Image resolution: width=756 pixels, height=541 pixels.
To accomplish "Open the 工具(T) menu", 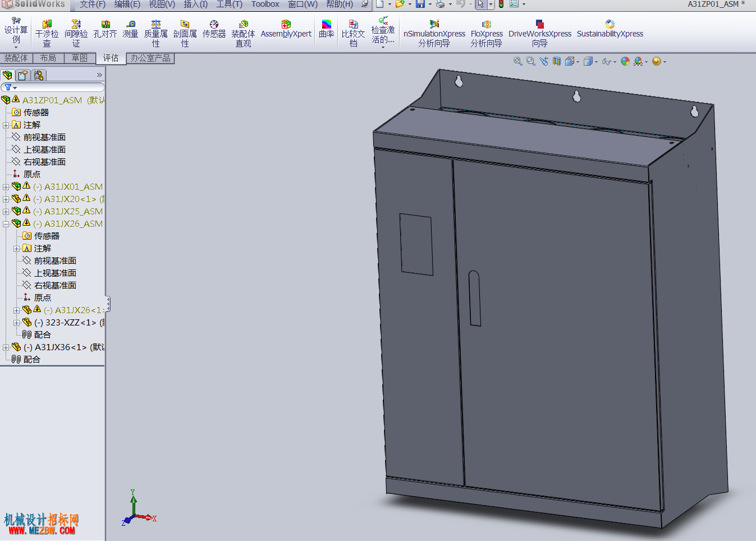I will coord(230,4).
